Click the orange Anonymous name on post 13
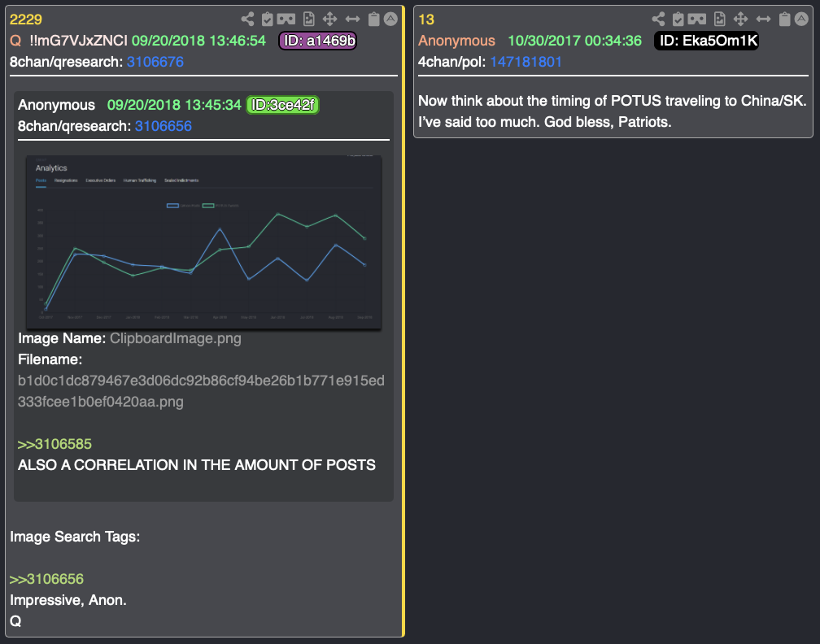The width and height of the screenshot is (820, 644). [x=456, y=41]
